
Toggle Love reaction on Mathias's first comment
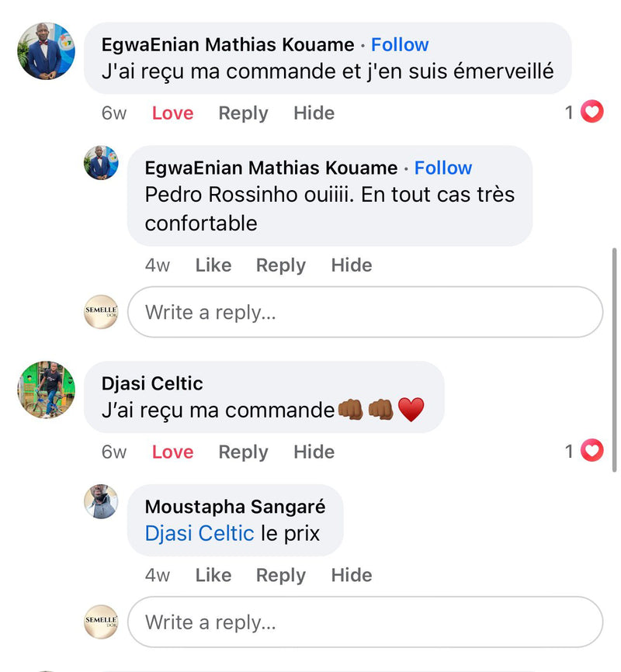click(x=172, y=113)
